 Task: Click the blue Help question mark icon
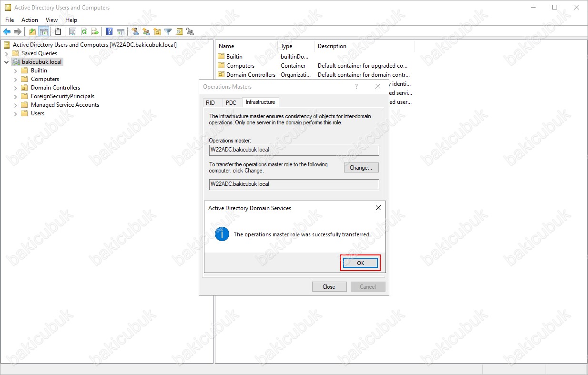coord(110,32)
